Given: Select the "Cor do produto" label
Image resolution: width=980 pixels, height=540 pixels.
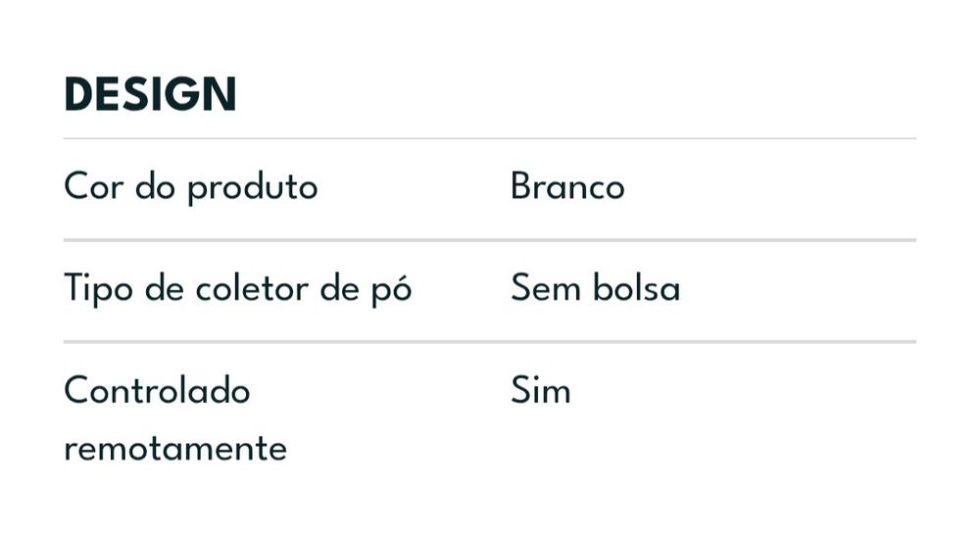Looking at the screenshot, I should [191, 186].
